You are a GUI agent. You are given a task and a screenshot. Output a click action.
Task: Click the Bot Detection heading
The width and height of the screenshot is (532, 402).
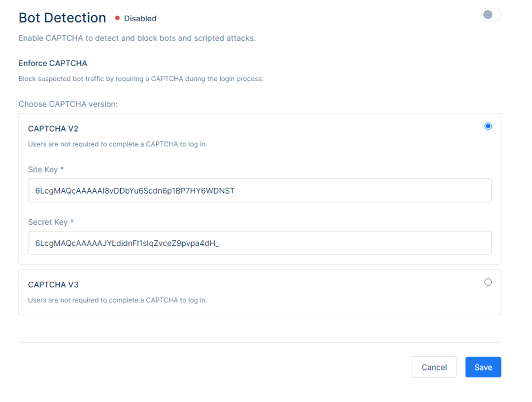click(63, 18)
